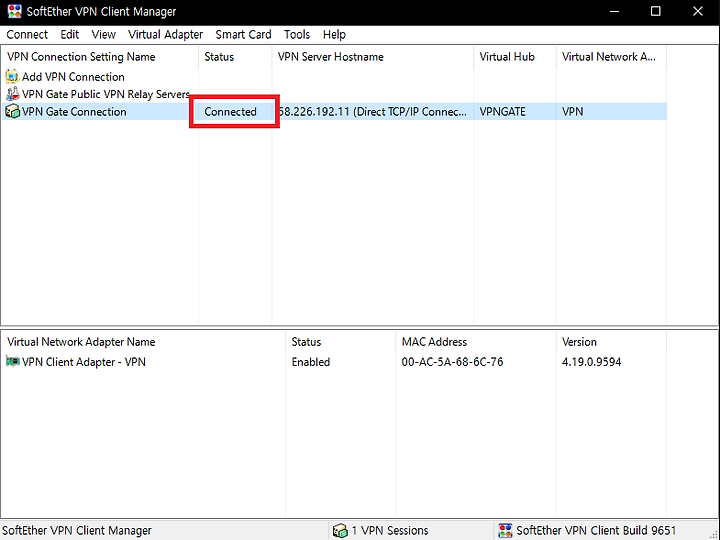
Task: Sort by adapter list Status column header
Action: pyautogui.click(x=340, y=342)
